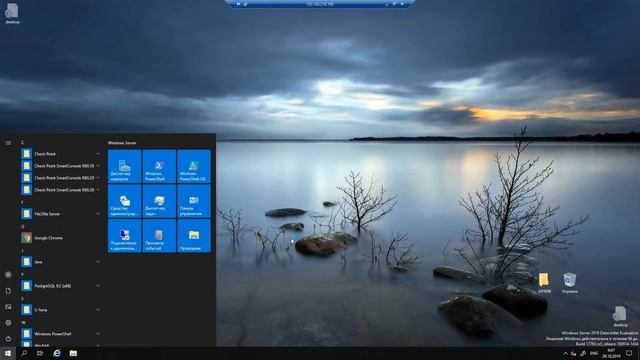This screenshot has width=640, height=360.
Task: Click the Windows Server tile group title
Action: point(122,143)
